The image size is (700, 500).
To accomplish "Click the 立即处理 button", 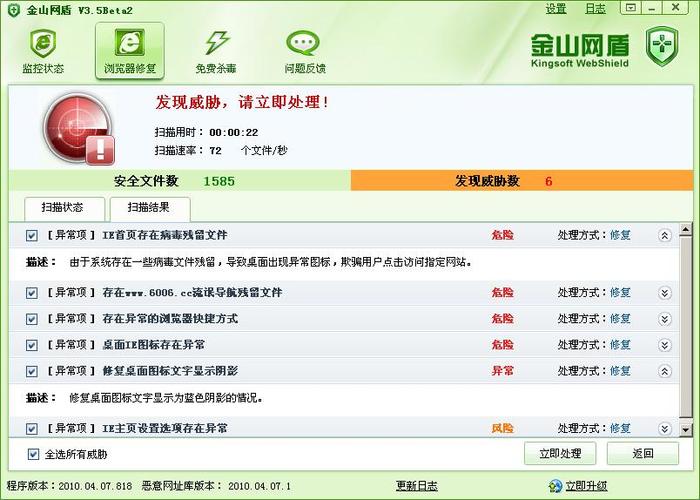I will pos(560,454).
